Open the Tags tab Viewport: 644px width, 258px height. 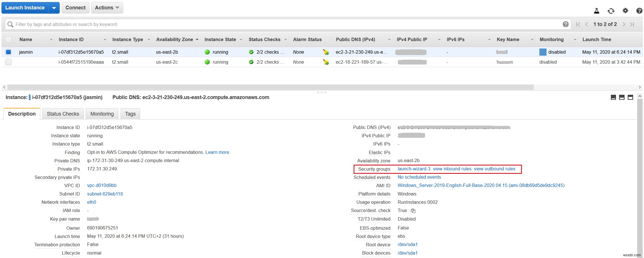click(x=130, y=114)
